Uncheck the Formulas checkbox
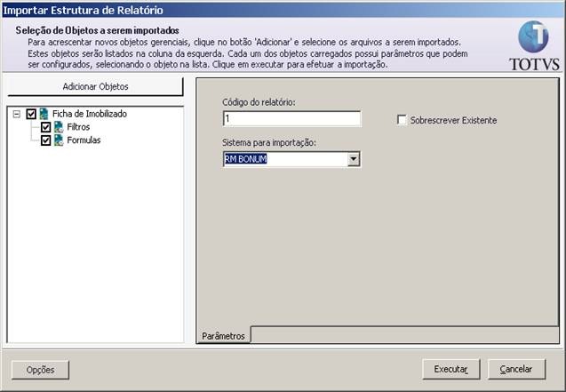Image resolution: width=566 pixels, height=392 pixels. 46,140
